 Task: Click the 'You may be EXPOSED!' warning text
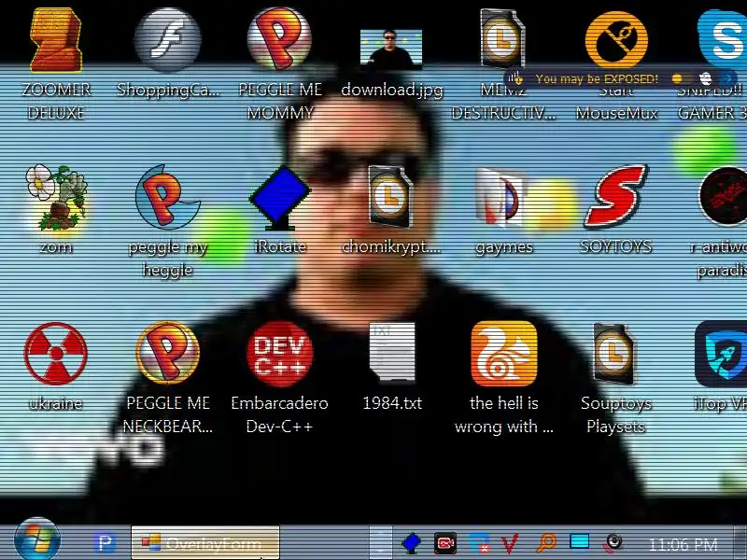click(597, 78)
